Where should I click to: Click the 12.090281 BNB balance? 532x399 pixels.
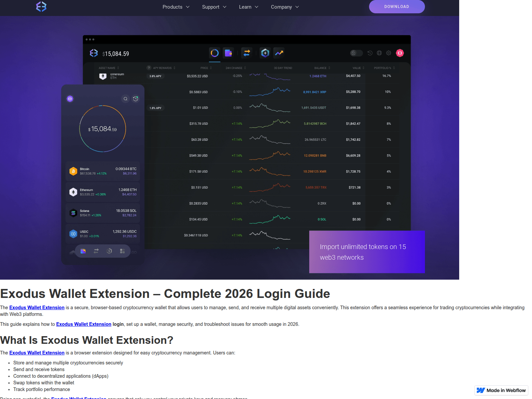pos(315,156)
